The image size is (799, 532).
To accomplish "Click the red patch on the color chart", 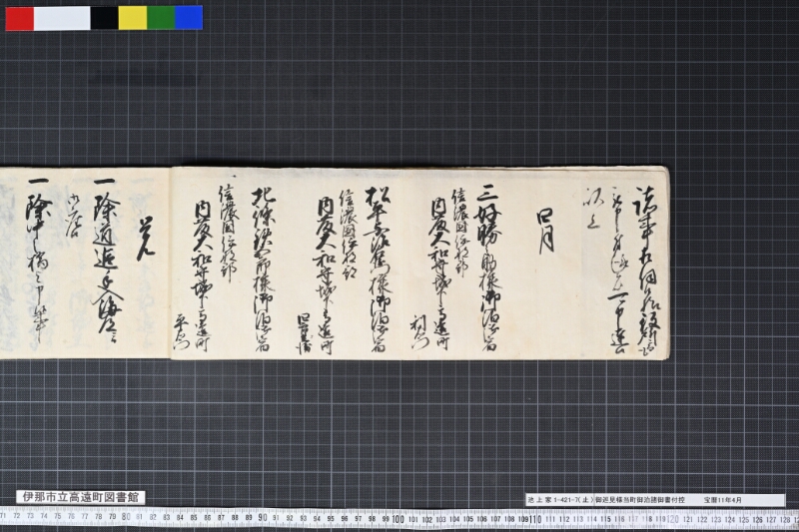I will (x=19, y=18).
